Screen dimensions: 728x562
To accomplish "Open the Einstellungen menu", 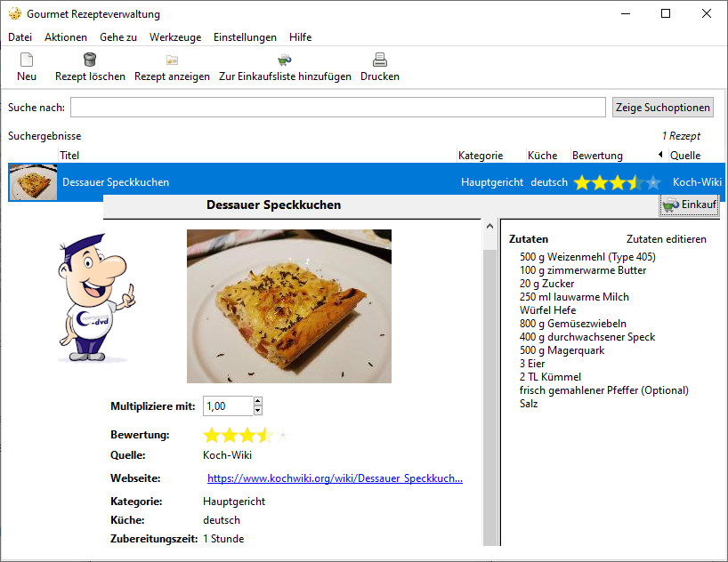I will [x=245, y=37].
